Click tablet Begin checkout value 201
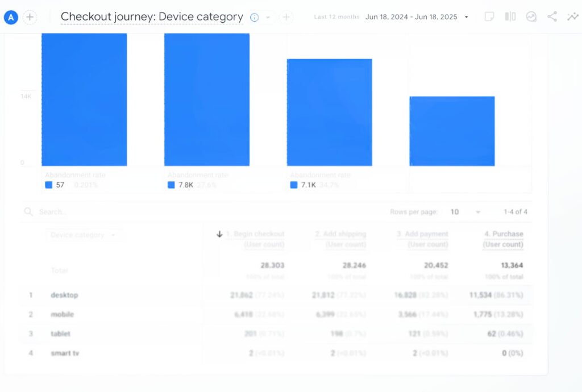 click(x=251, y=334)
